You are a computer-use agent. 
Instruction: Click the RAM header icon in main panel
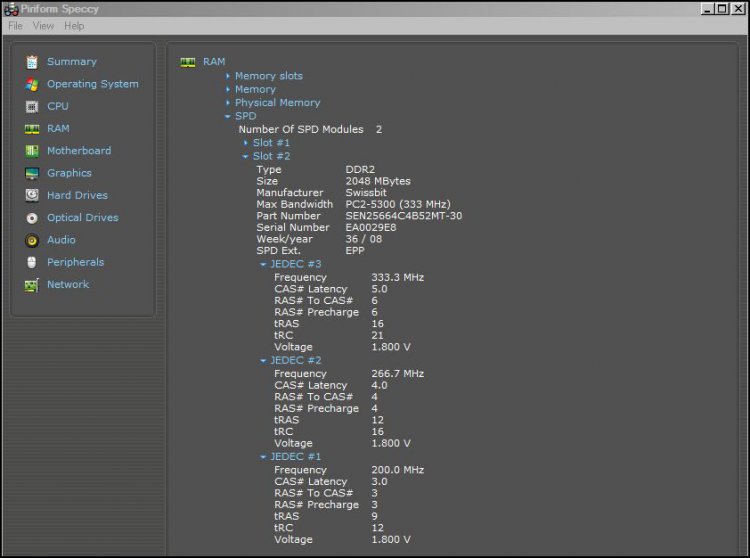188,62
